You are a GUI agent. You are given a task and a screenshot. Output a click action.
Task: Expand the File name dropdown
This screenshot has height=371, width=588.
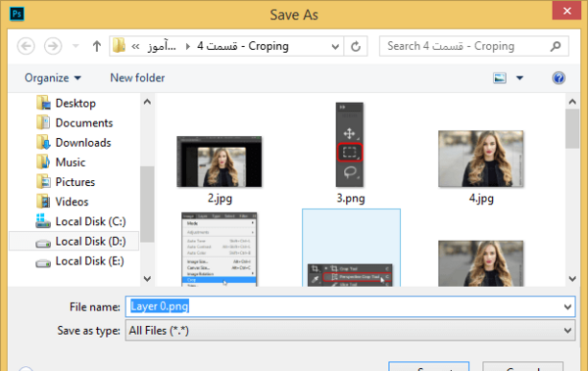pos(567,307)
